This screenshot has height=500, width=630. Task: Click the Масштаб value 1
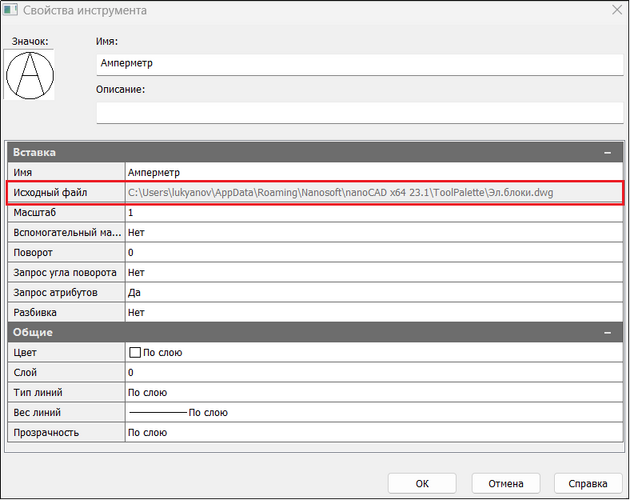click(x=374, y=213)
